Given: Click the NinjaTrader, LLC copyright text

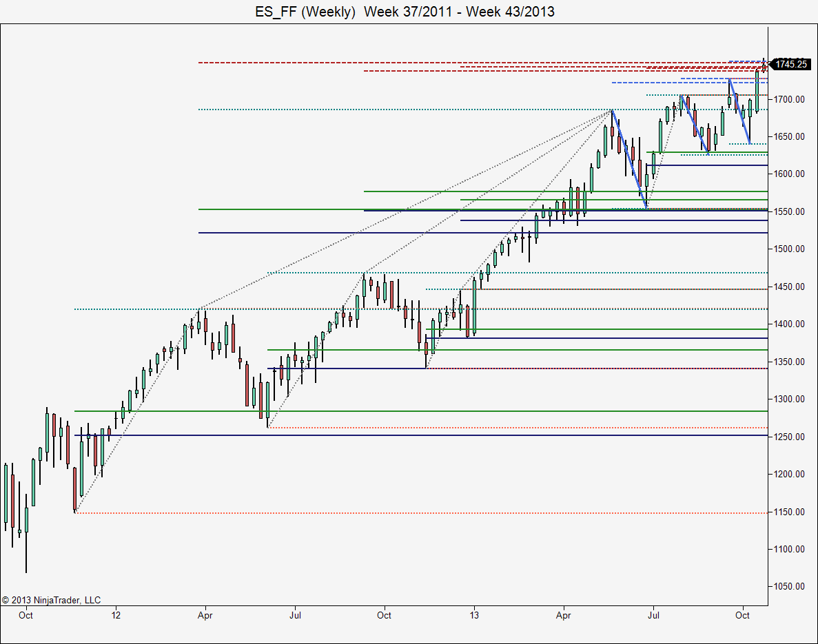Looking at the screenshot, I should pyautogui.click(x=51, y=600).
